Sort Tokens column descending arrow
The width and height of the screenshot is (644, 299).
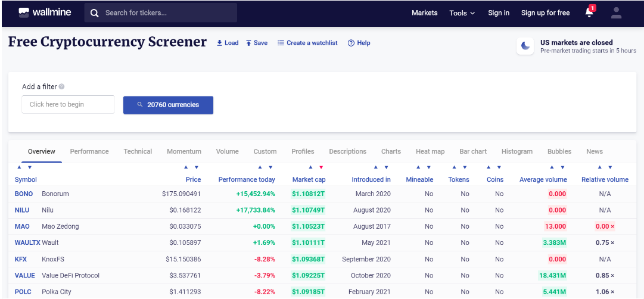click(465, 167)
